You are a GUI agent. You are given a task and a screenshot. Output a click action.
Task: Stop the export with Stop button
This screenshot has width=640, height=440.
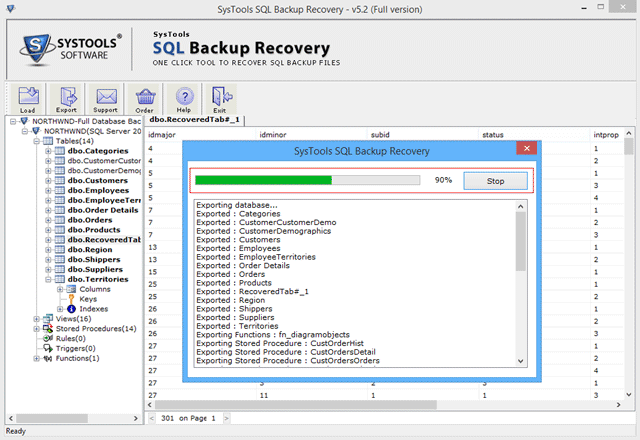tap(496, 181)
